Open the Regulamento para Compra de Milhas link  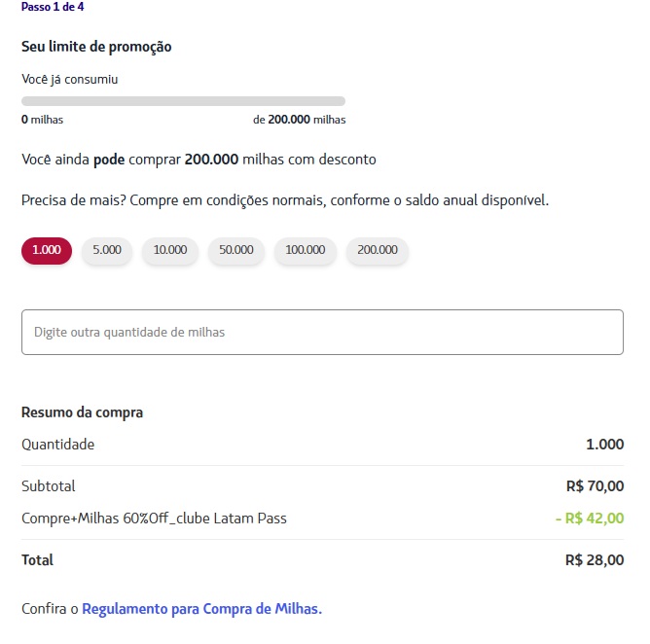[201, 610]
